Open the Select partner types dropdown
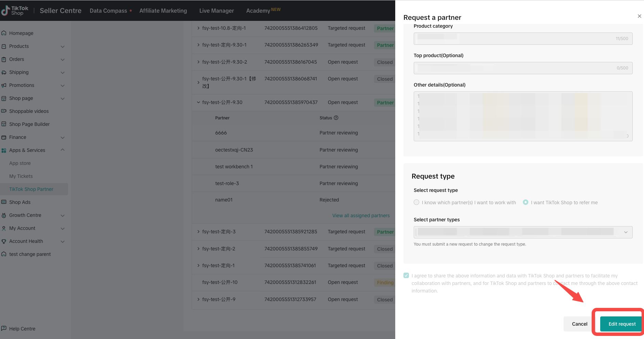 click(x=523, y=232)
